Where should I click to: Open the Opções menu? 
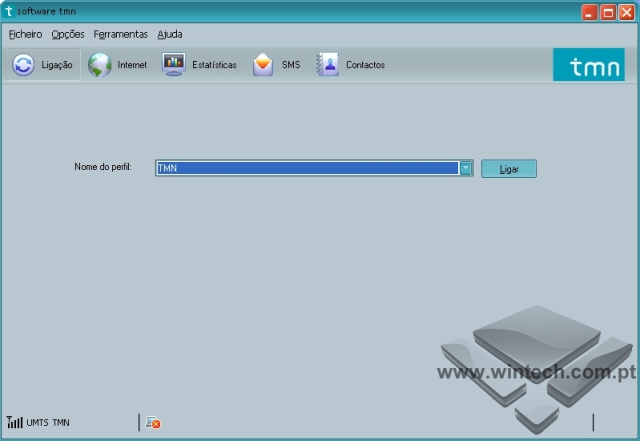tap(68, 34)
